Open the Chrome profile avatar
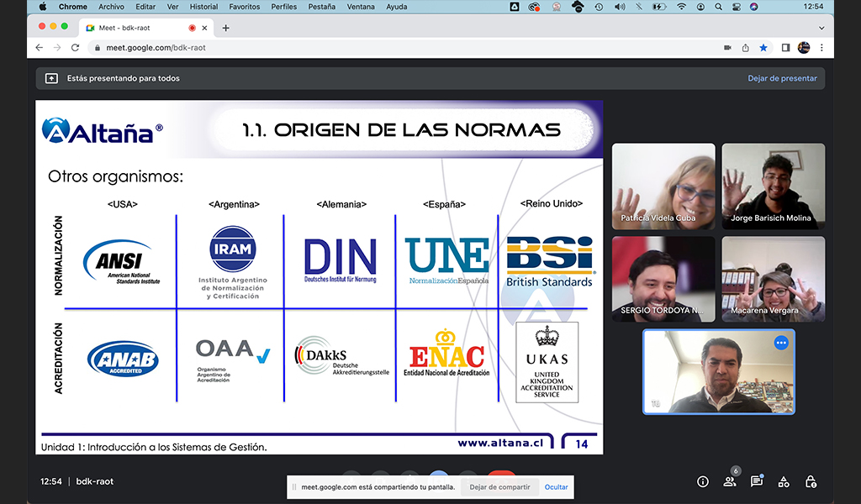The image size is (861, 504). pyautogui.click(x=804, y=48)
